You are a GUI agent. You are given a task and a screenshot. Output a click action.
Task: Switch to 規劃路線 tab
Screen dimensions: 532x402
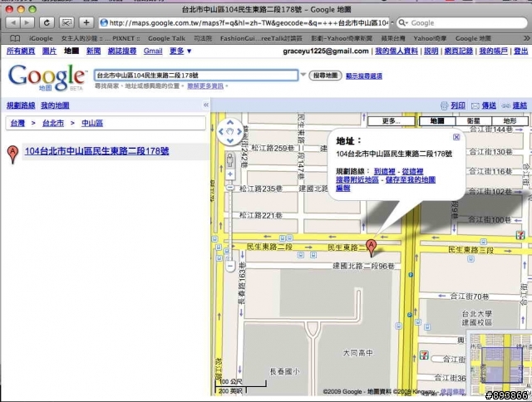[x=21, y=105]
